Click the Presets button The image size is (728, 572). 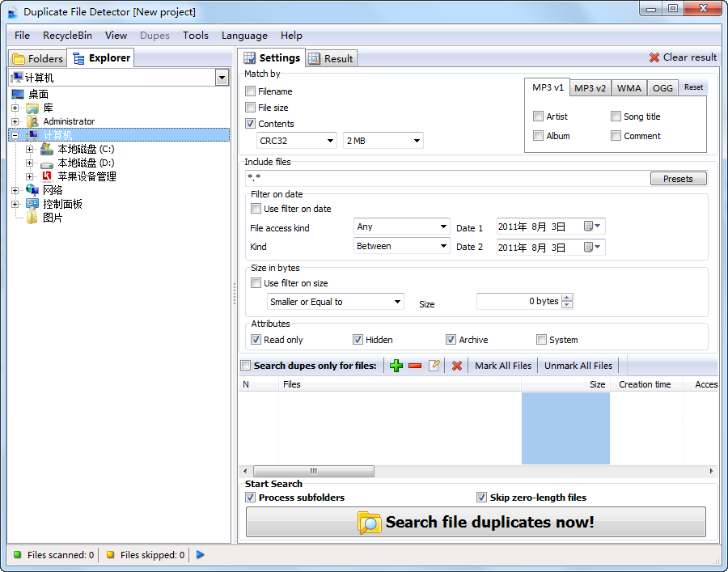click(678, 179)
